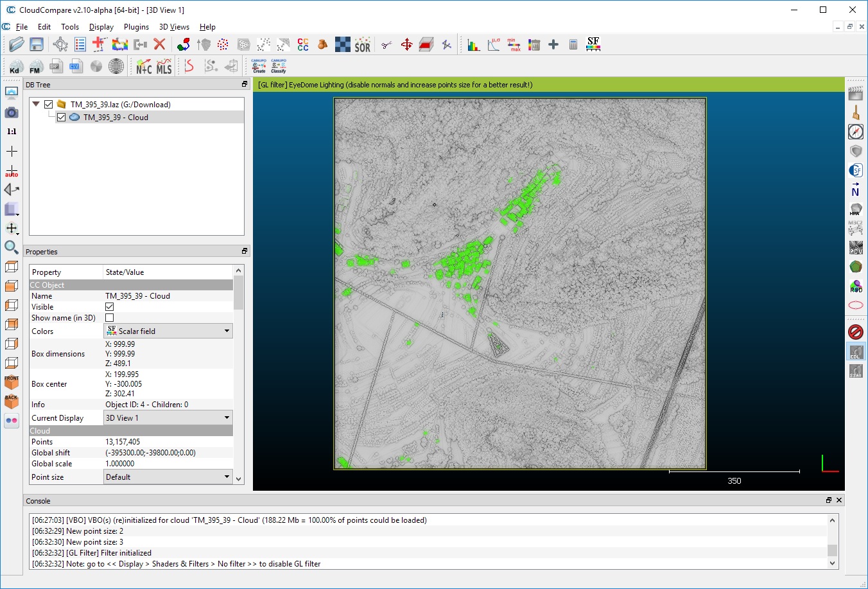
Task: Compute the Kd-tree with Kd icon
Action: [x=15, y=66]
